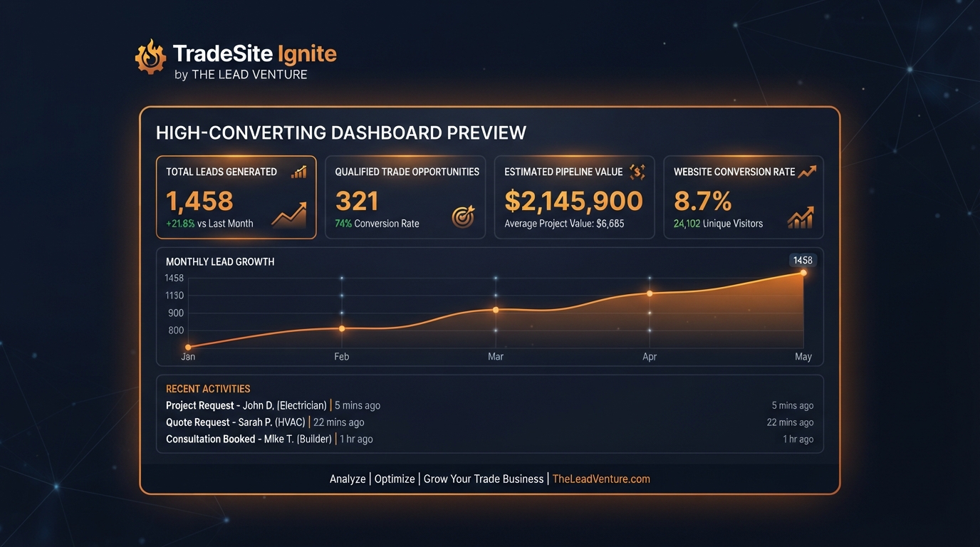Click the Feb data point on chart
The height and width of the screenshot is (547, 980).
[x=342, y=328]
